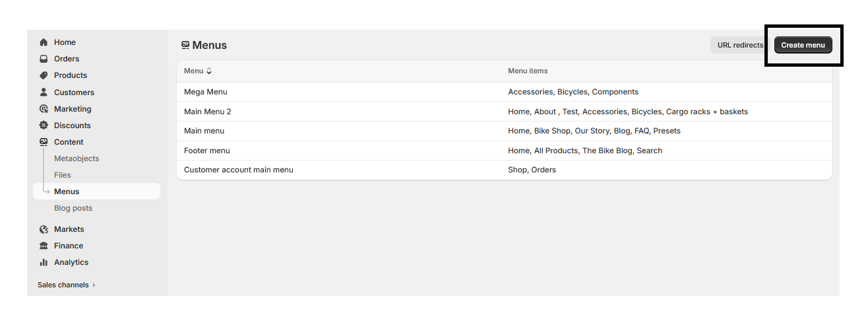Click the Home house icon in sidebar
This screenshot has height=325, width=868.
[x=44, y=42]
